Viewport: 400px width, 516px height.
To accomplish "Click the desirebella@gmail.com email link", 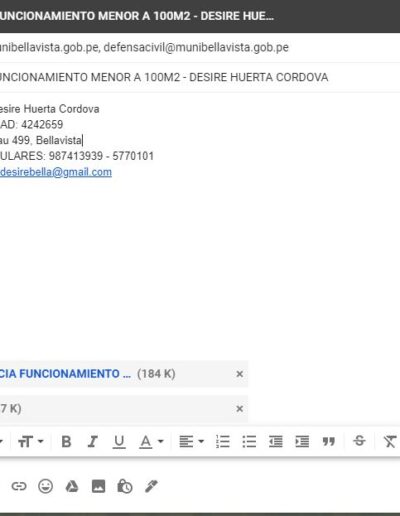I will pos(56,172).
